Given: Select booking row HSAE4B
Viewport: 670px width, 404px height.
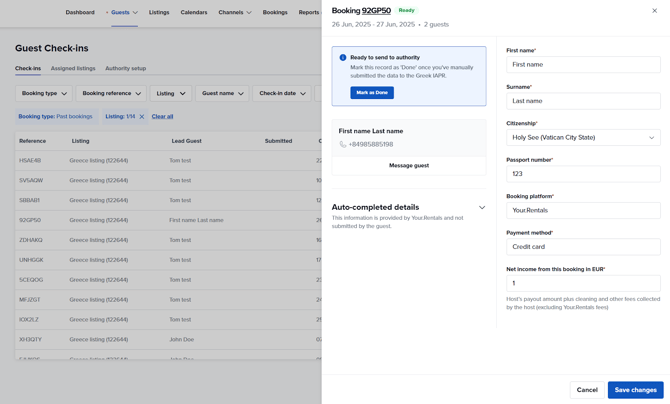Looking at the screenshot, I should [x=168, y=161].
